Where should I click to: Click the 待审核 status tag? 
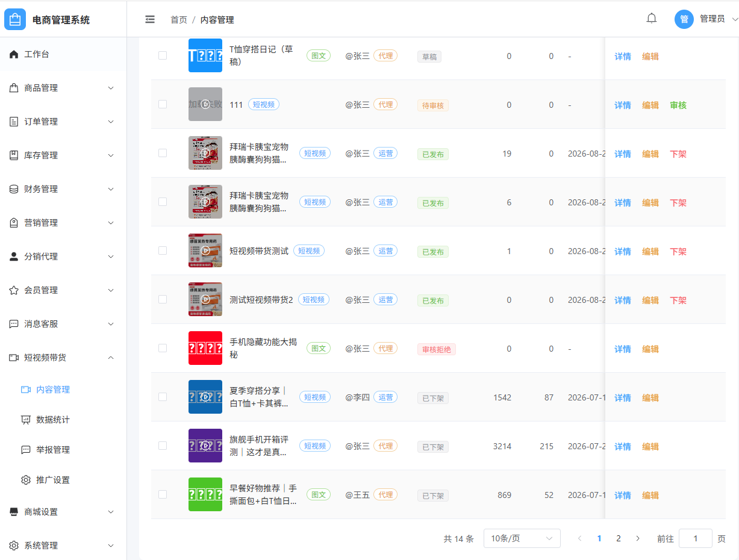click(x=433, y=105)
